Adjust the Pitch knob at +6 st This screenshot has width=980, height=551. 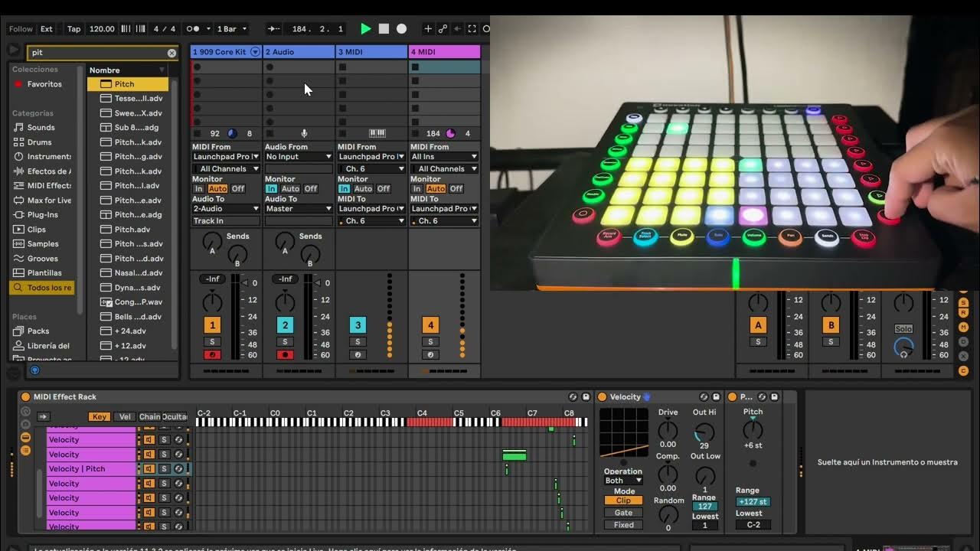(x=753, y=429)
